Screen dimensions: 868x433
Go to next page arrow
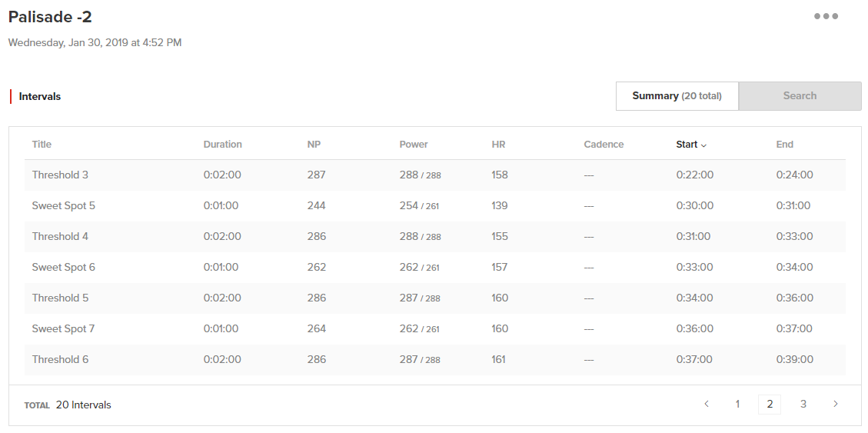pyautogui.click(x=836, y=404)
